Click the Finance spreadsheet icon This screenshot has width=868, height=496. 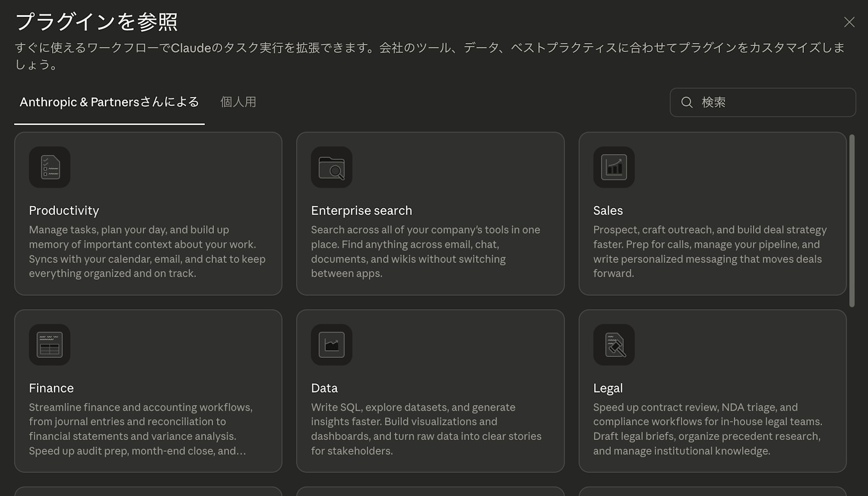point(49,344)
